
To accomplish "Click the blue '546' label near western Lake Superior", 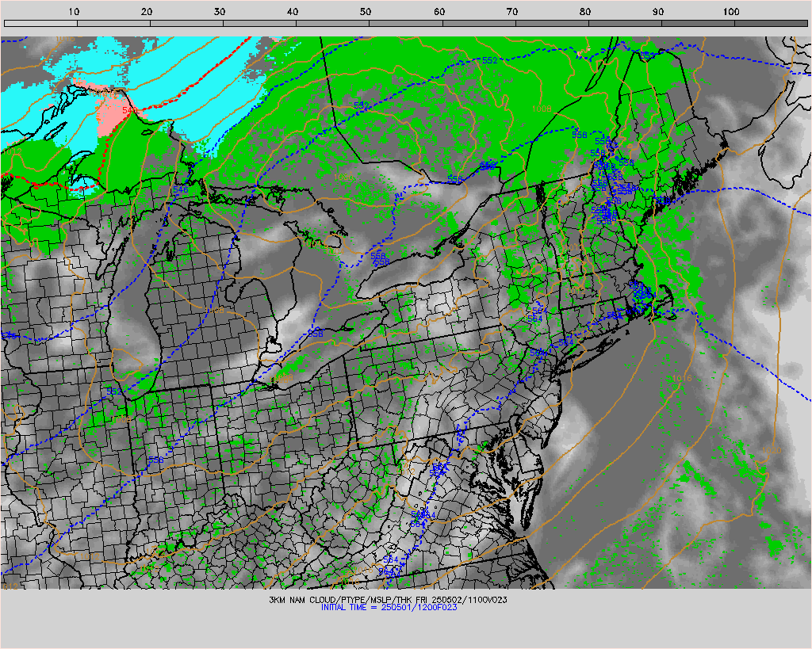I will (181, 189).
